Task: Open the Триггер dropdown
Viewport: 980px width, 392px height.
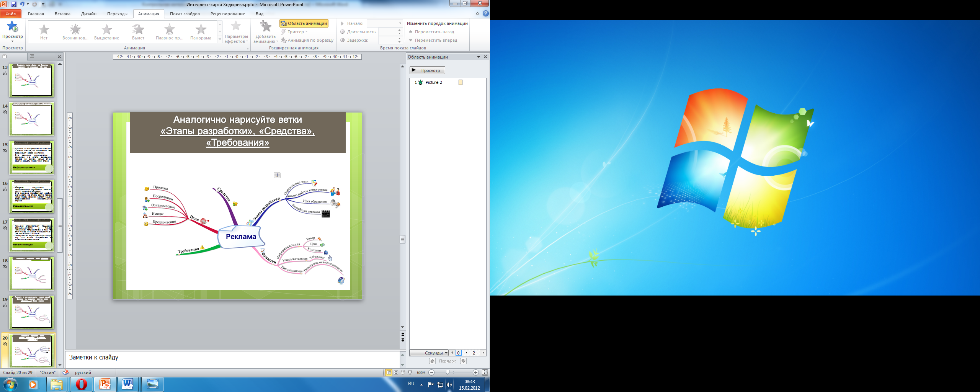Action: (x=294, y=32)
